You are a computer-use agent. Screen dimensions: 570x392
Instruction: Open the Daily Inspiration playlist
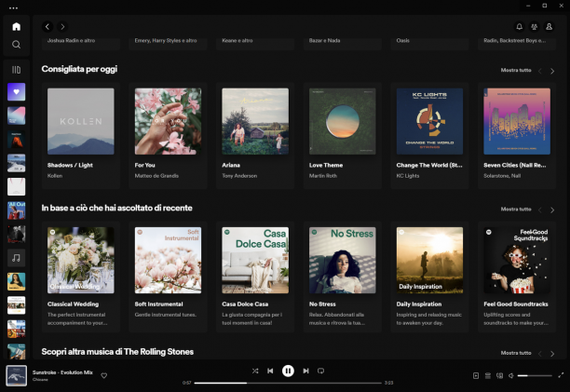pos(429,277)
